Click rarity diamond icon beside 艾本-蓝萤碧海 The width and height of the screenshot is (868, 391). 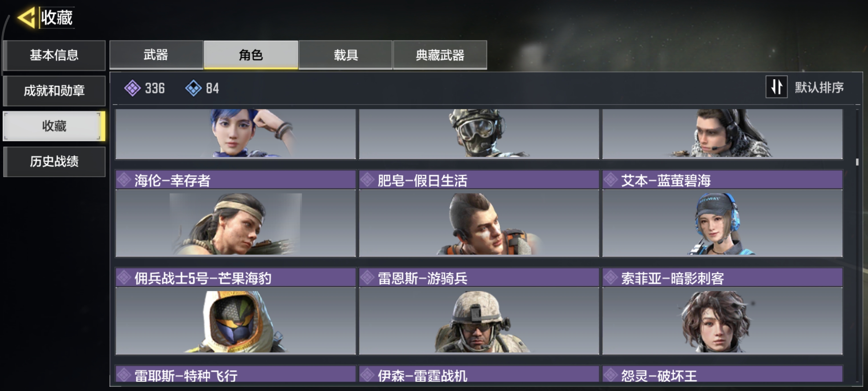click(611, 180)
